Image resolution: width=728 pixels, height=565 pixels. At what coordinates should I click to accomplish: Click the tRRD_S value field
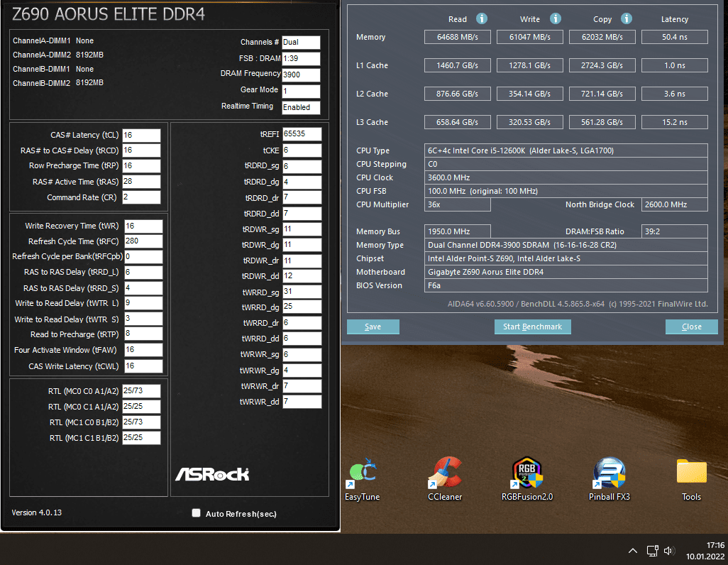[143, 288]
